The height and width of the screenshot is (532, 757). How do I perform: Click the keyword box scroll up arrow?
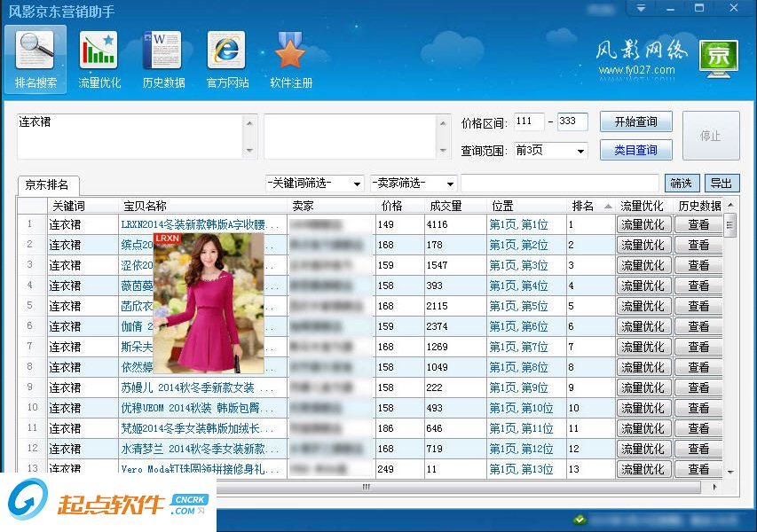249,123
